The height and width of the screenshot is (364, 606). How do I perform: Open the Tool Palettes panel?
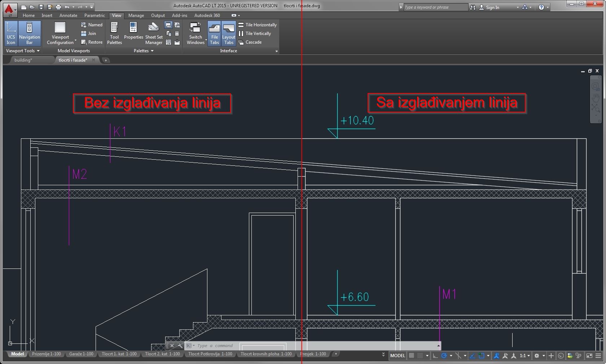tap(114, 33)
